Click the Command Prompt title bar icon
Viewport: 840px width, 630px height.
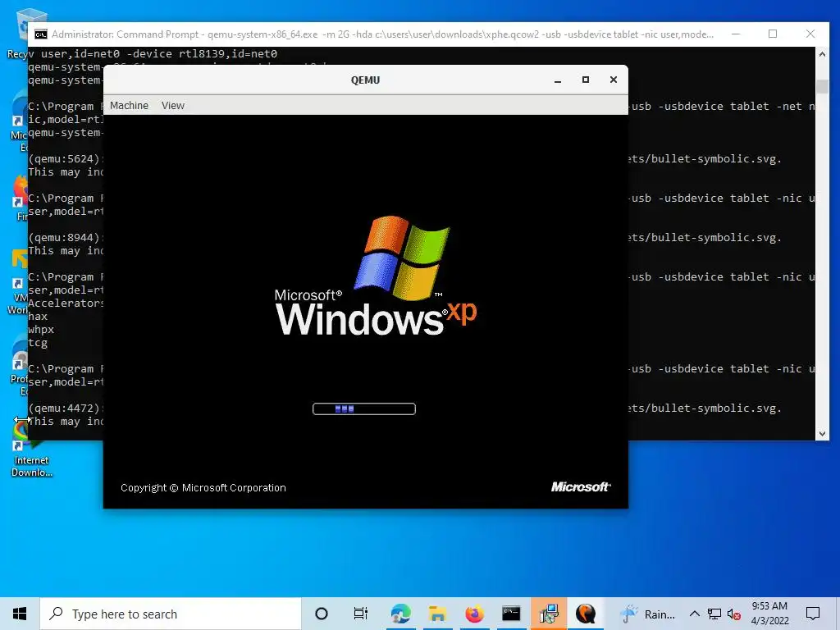pos(41,34)
